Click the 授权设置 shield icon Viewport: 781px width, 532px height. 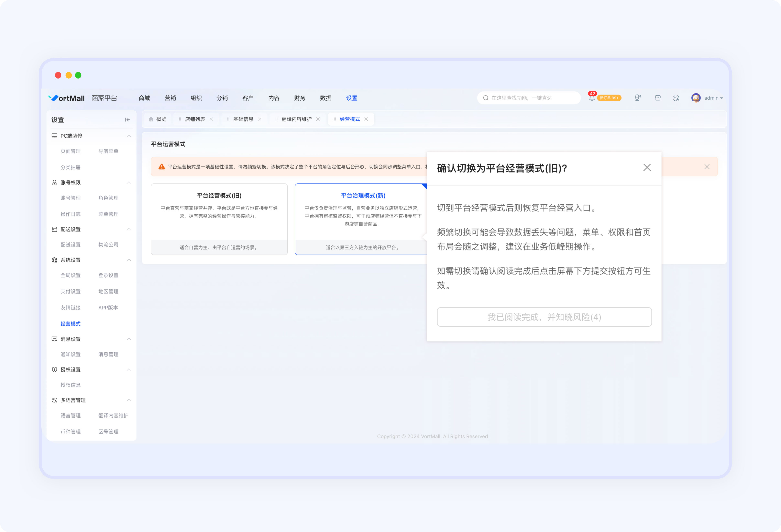[54, 370]
